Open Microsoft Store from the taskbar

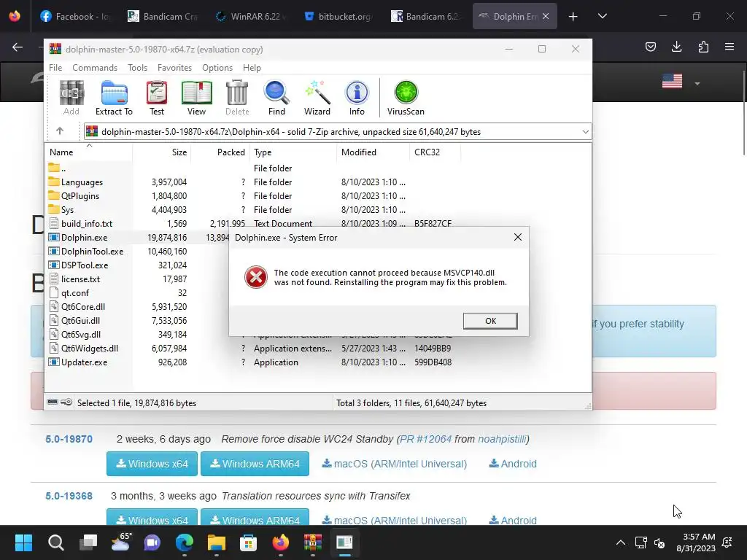[248, 542]
